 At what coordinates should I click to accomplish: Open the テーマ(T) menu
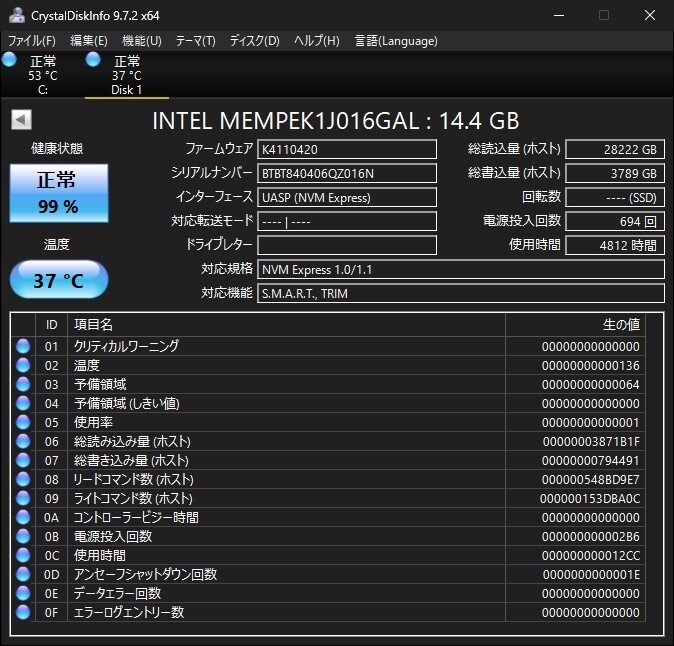pos(195,41)
